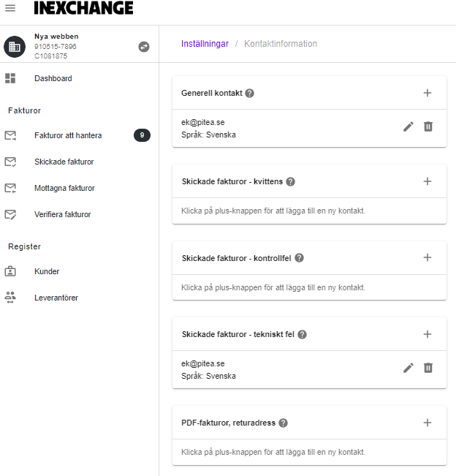Show help for Skickade fakturor - kvittens
Viewport: 456px width, 476px height.
[291, 181]
